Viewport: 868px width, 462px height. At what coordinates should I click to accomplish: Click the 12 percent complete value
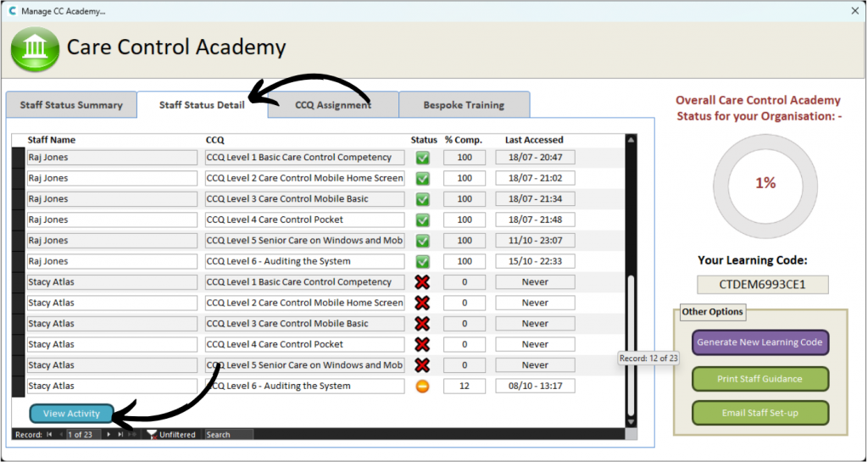click(465, 387)
